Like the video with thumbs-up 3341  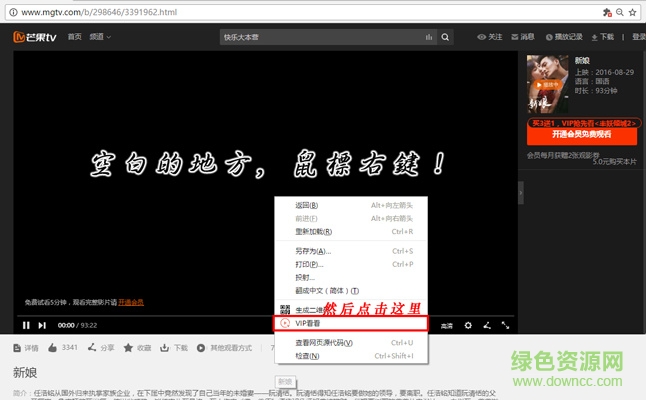point(63,348)
